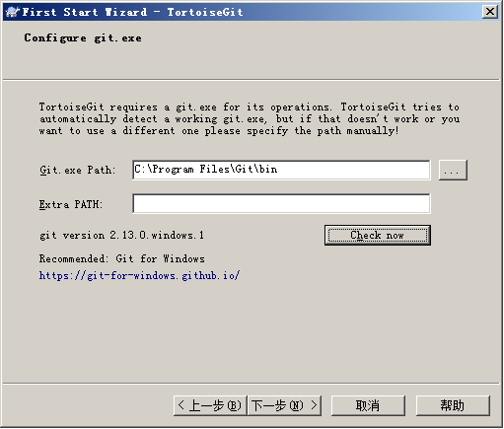This screenshot has width=504, height=429.
Task: Click the 'First Start Wizard - TortoiseGit' title text
Action: (132, 12)
